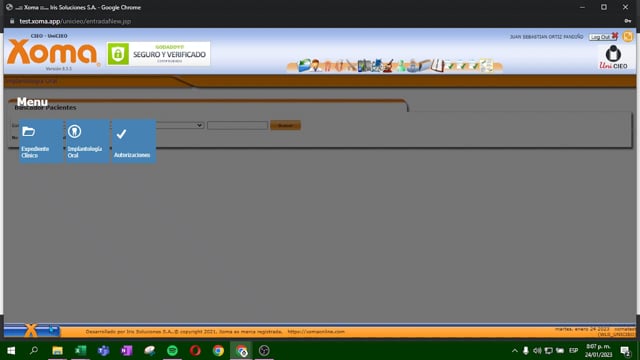Open File Explorer from the taskbar
The height and width of the screenshot is (360, 640).
57,351
